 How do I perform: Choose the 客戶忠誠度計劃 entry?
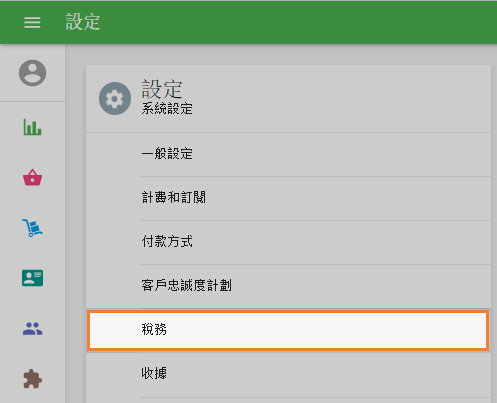(288, 286)
